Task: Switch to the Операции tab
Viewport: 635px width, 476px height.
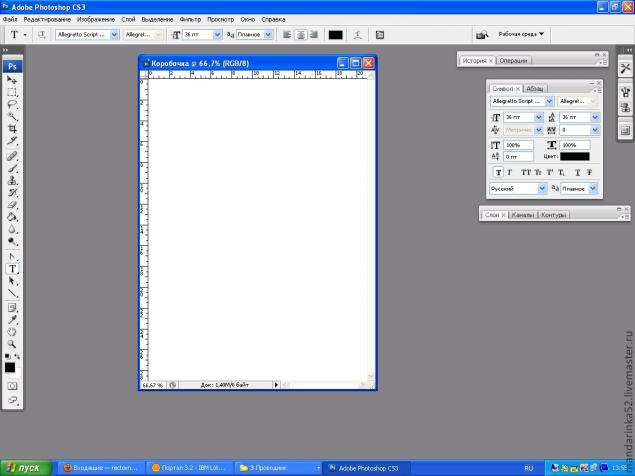Action: click(x=513, y=61)
